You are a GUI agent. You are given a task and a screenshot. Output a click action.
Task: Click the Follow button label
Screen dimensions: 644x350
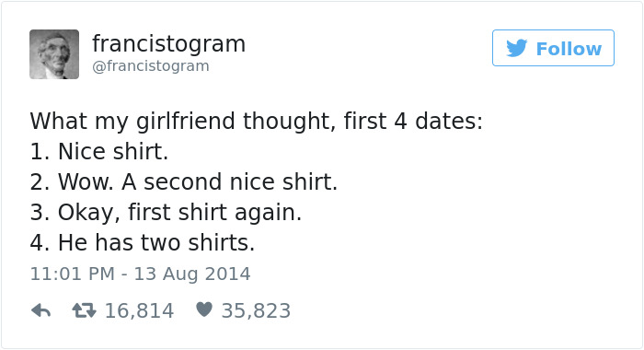click(569, 49)
